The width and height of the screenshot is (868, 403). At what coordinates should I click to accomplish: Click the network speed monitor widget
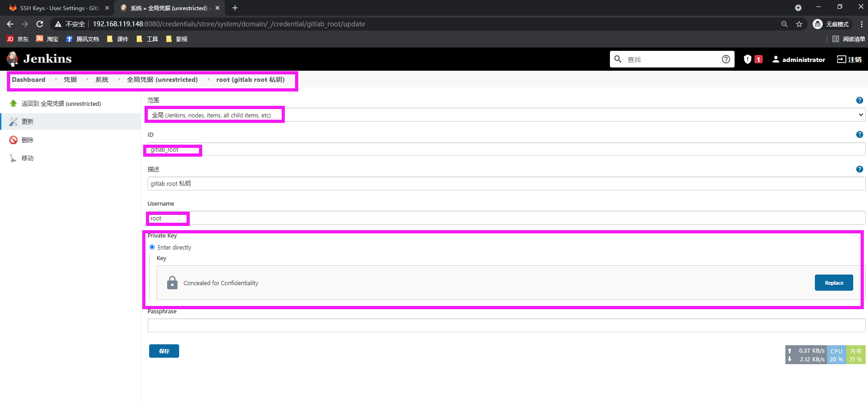[x=806, y=355]
